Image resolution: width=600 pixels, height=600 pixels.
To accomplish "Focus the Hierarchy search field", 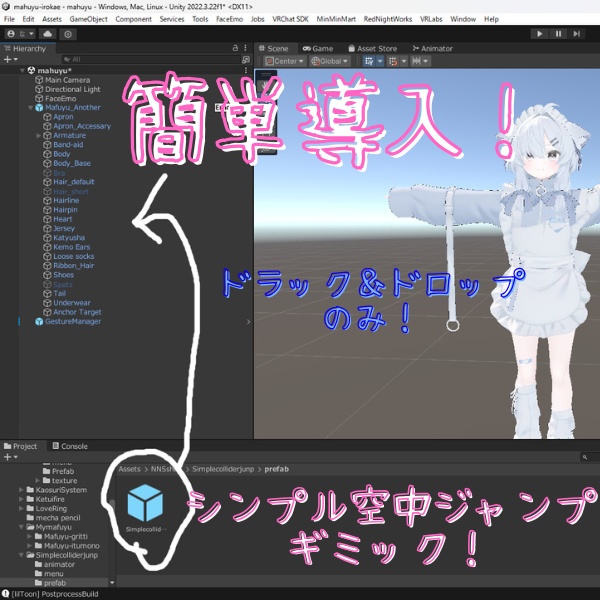I will 151,59.
